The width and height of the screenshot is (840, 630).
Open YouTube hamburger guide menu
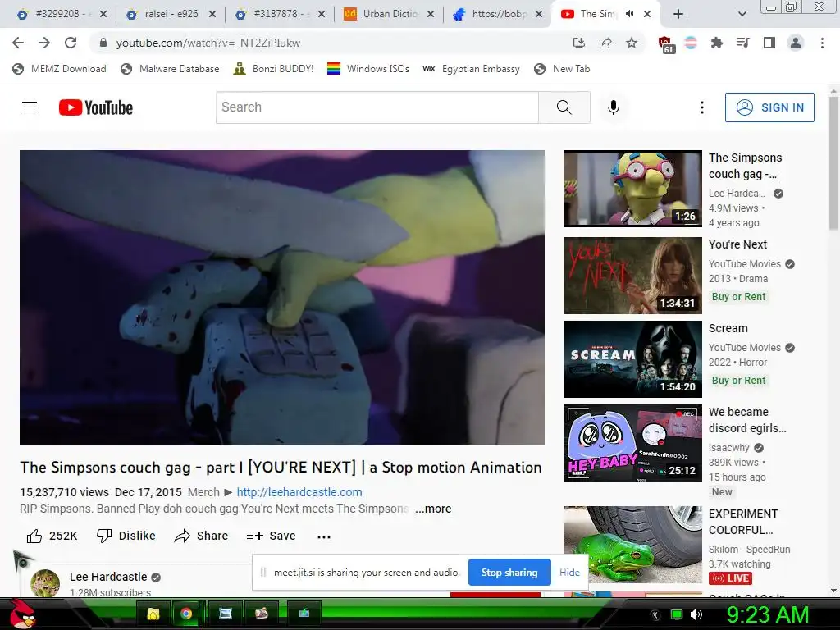point(30,107)
